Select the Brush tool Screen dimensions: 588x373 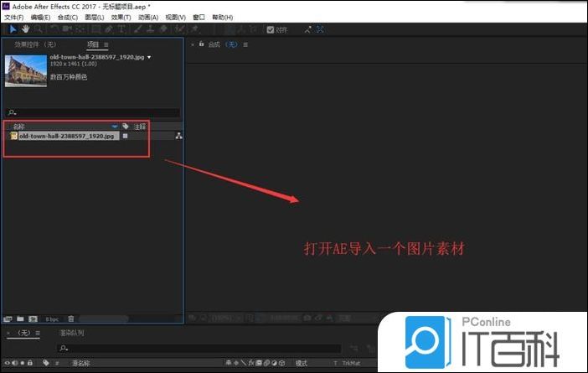click(137, 29)
